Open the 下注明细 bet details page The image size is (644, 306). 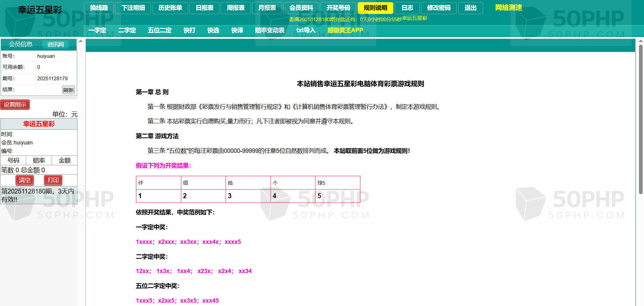[x=133, y=8]
